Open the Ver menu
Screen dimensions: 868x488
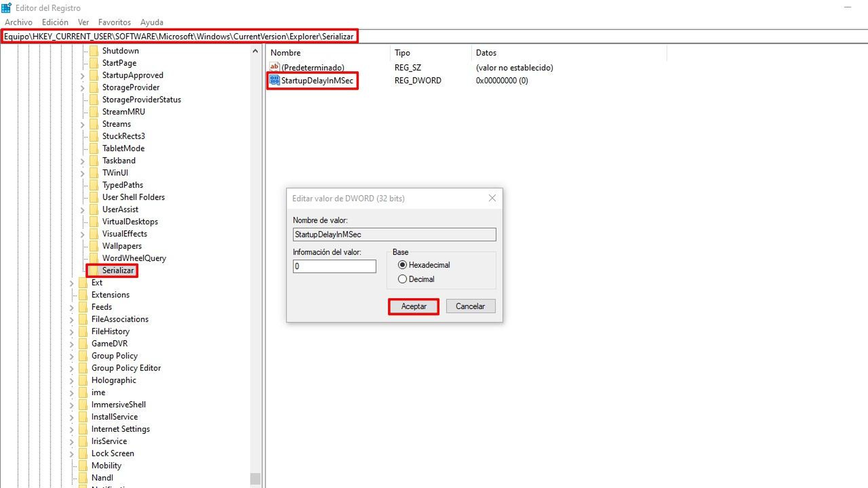[83, 22]
